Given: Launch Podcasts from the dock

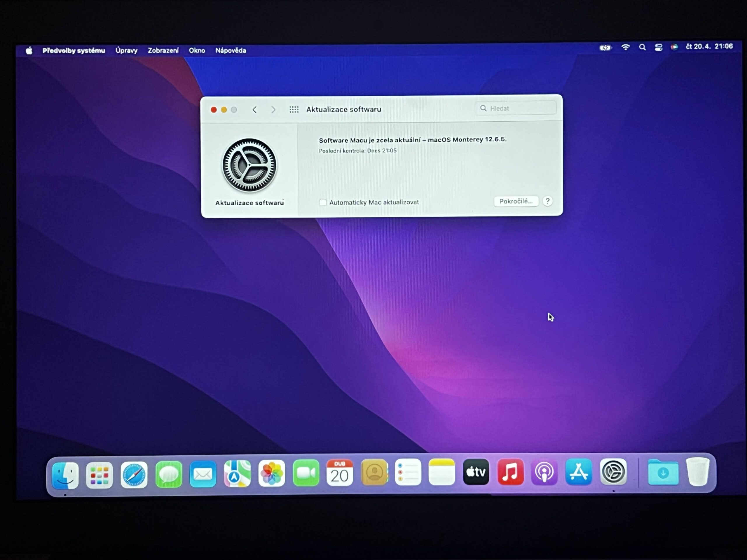Looking at the screenshot, I should pos(544,473).
